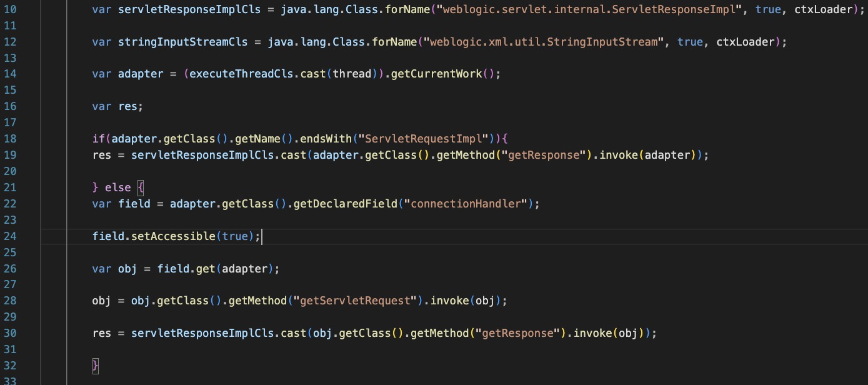This screenshot has height=385, width=868.
Task: Click line number 10 in the gutter
Action: click(x=12, y=9)
